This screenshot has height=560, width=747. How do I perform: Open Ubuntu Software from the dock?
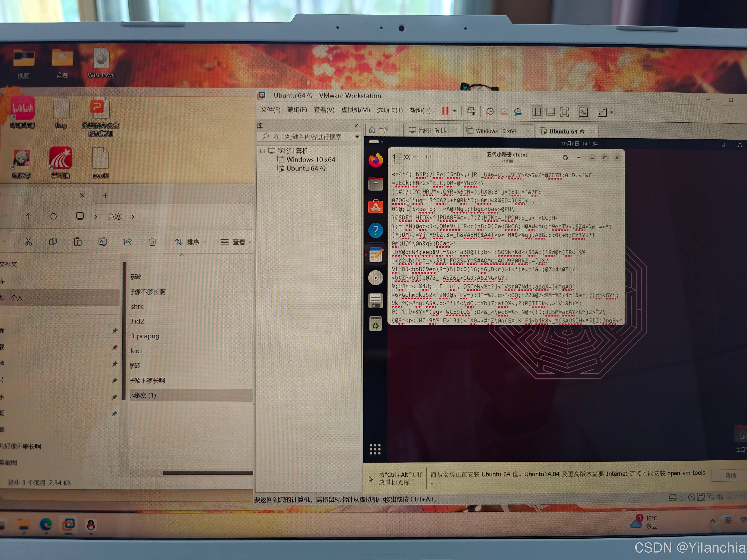(x=376, y=207)
